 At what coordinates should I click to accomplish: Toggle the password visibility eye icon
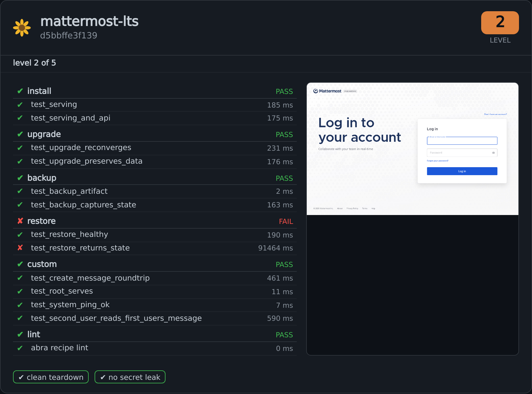[493, 153]
